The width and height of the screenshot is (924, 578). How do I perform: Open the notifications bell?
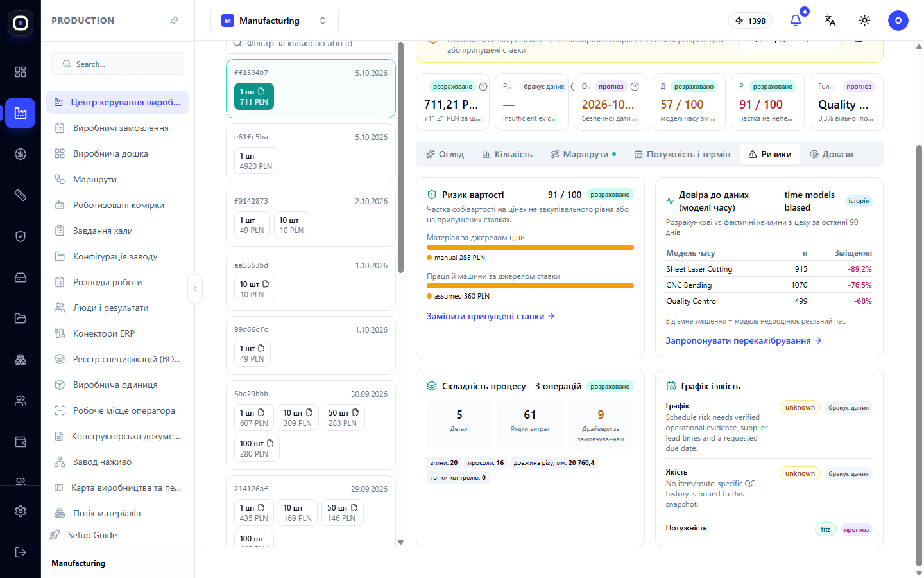pos(796,21)
